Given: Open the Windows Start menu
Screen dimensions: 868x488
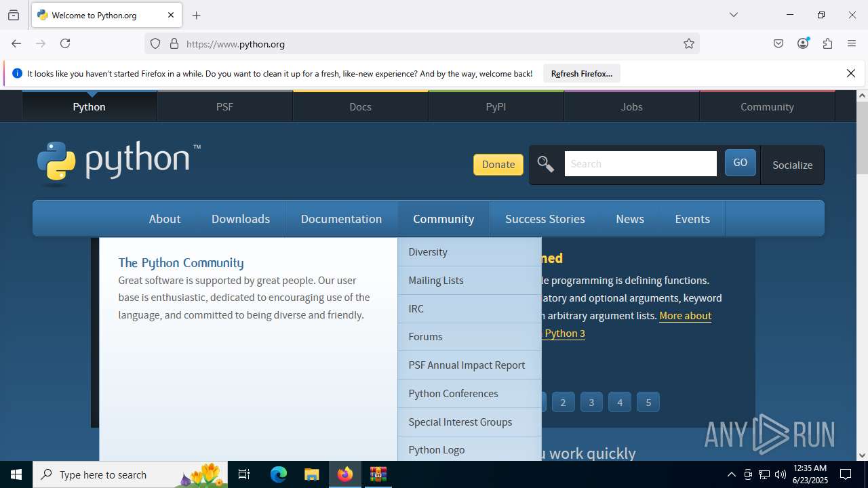Looking at the screenshot, I should (x=16, y=474).
